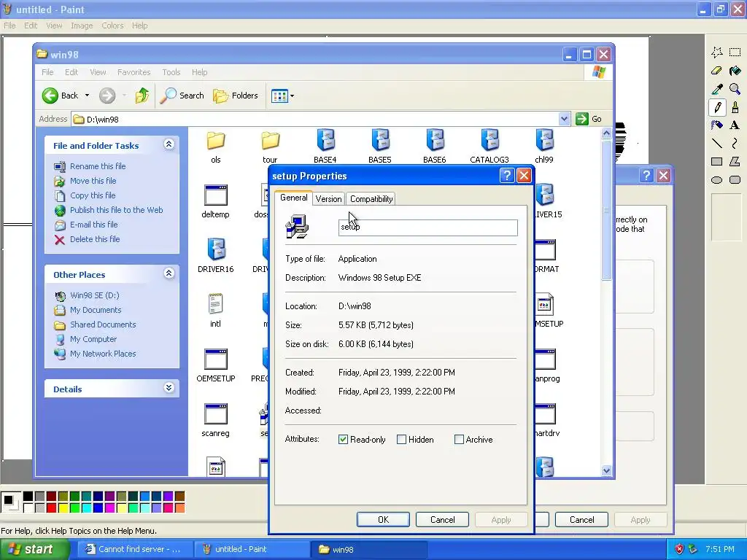Choose the Line tool in Paint
The image size is (747, 560).
click(x=716, y=144)
